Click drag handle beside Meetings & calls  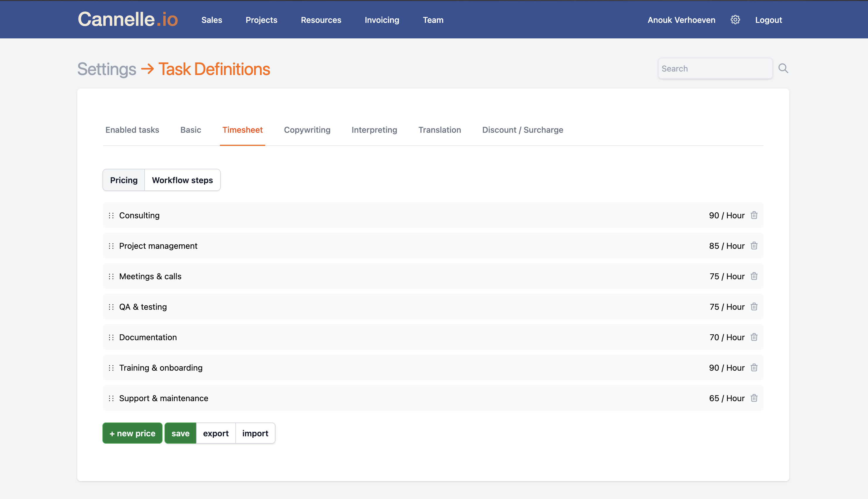click(x=111, y=277)
